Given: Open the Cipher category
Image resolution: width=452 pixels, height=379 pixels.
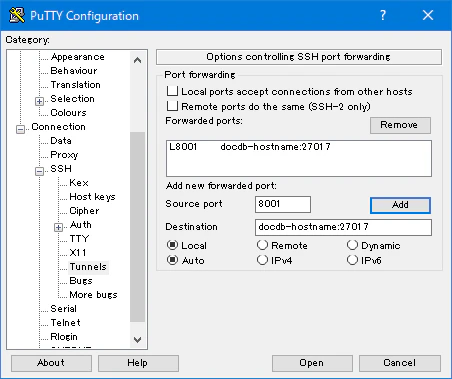Looking at the screenshot, I should tap(84, 211).
